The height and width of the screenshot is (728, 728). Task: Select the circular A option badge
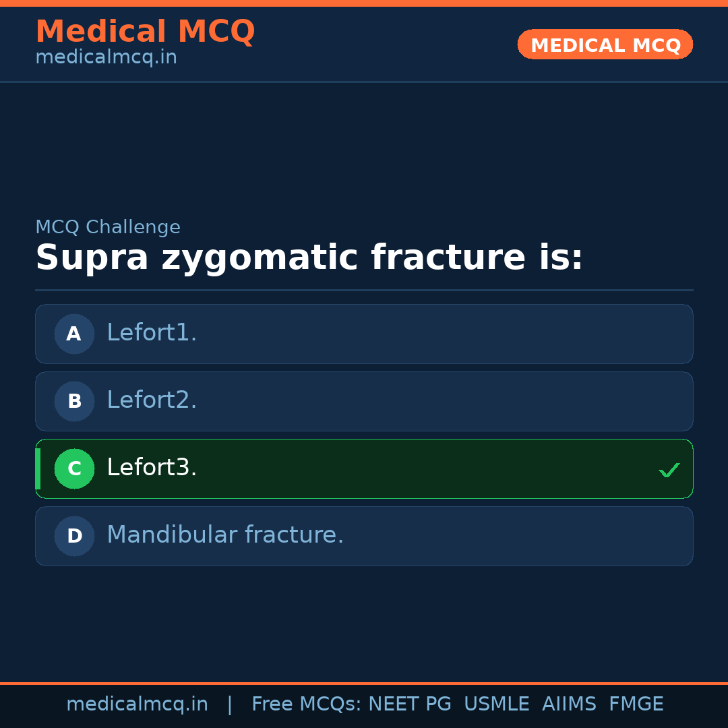click(x=74, y=334)
